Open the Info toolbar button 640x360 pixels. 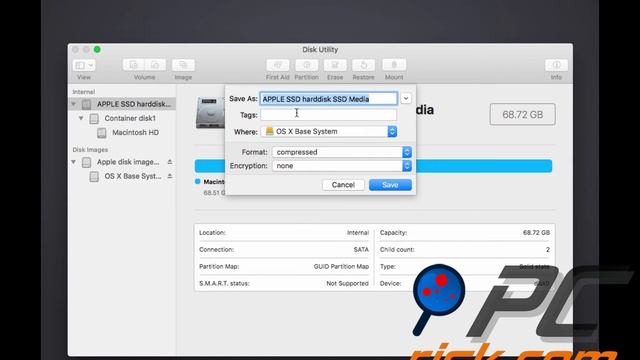(556, 65)
